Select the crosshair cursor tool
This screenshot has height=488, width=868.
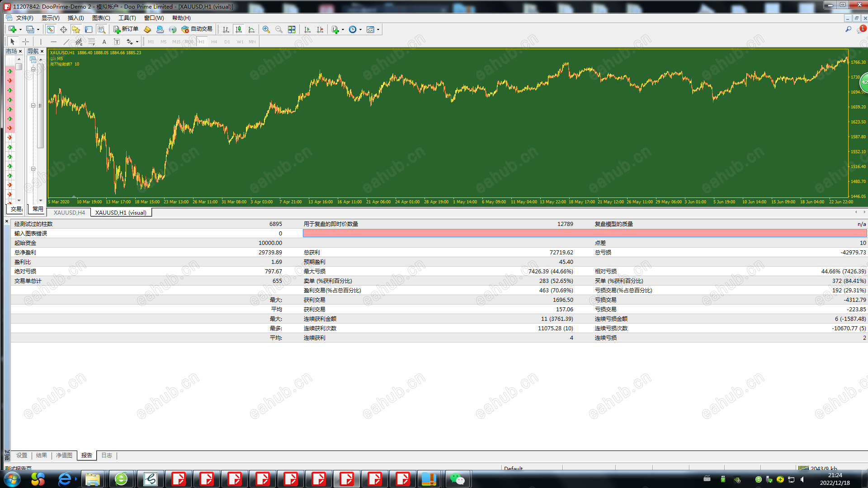click(26, 42)
